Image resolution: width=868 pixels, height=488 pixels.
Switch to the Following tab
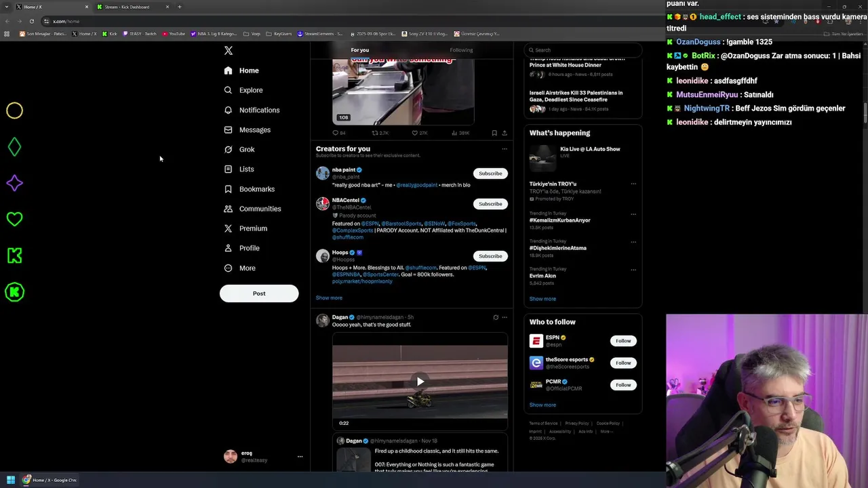click(x=461, y=50)
